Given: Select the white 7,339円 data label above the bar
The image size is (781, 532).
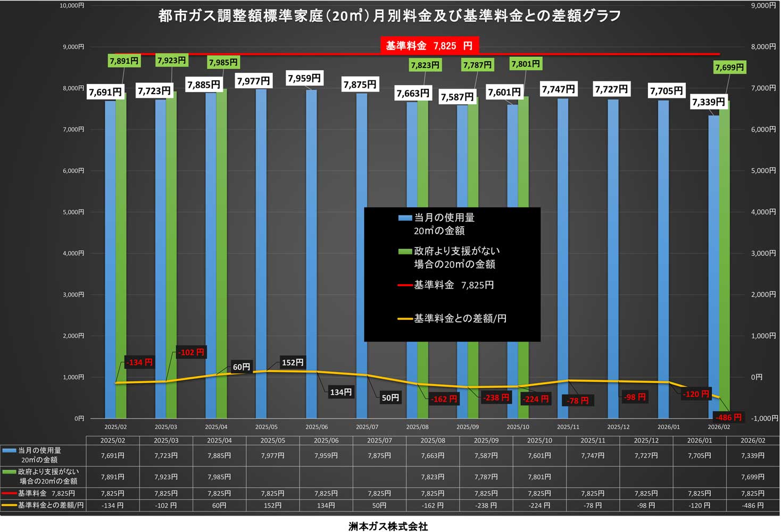Looking at the screenshot, I should click(x=708, y=102).
